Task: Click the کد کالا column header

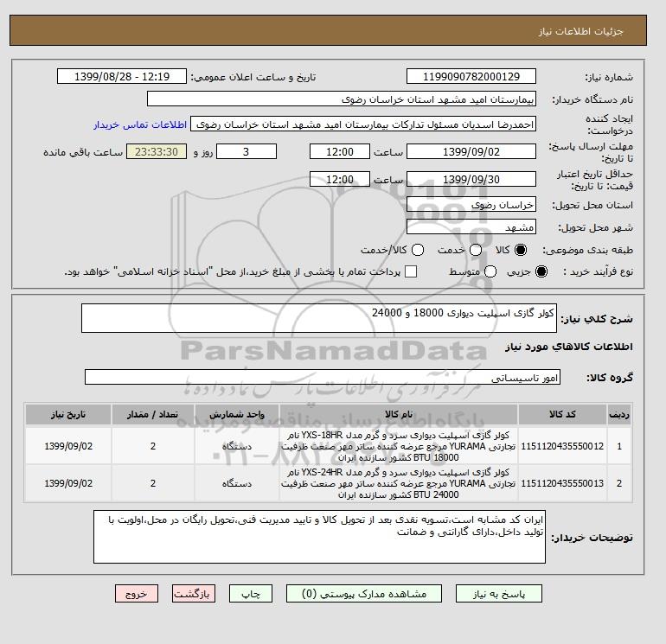Action: pos(562,414)
